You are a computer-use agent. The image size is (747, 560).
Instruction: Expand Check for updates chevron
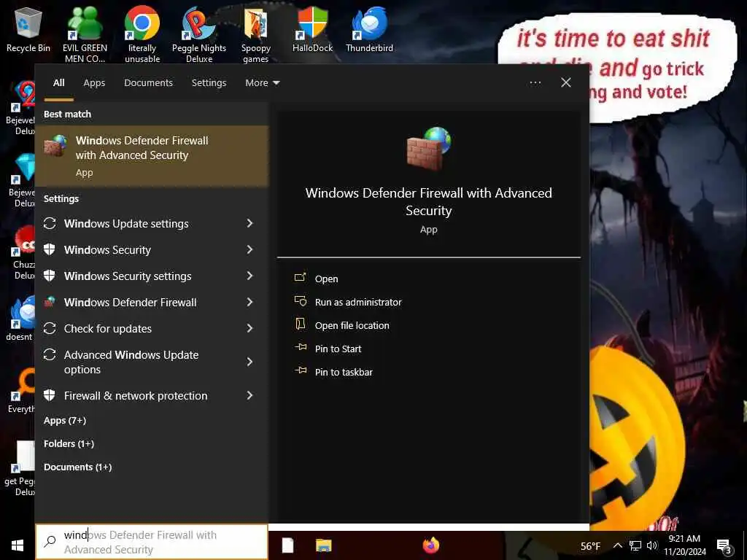point(249,328)
